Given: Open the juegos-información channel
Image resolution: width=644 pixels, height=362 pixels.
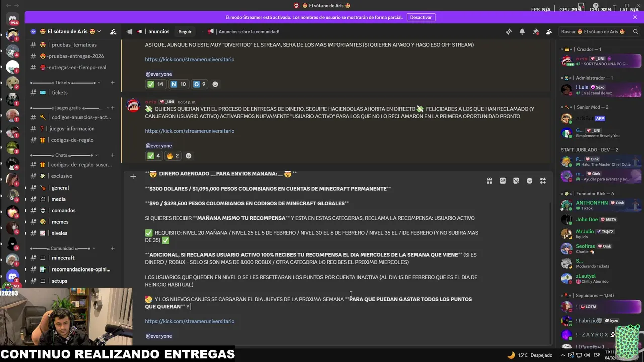Looking at the screenshot, I should coord(72,129).
